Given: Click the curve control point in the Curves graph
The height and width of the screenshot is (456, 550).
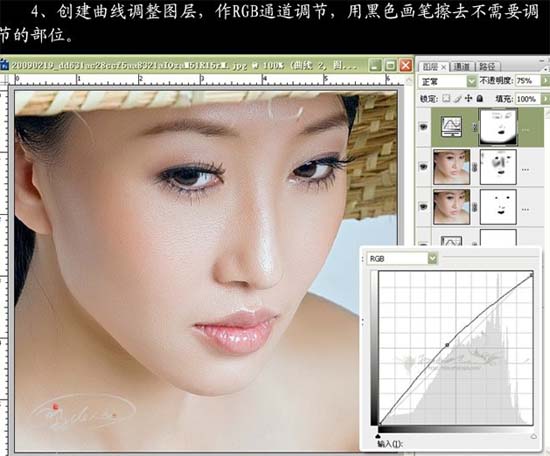Looking at the screenshot, I should [447, 345].
